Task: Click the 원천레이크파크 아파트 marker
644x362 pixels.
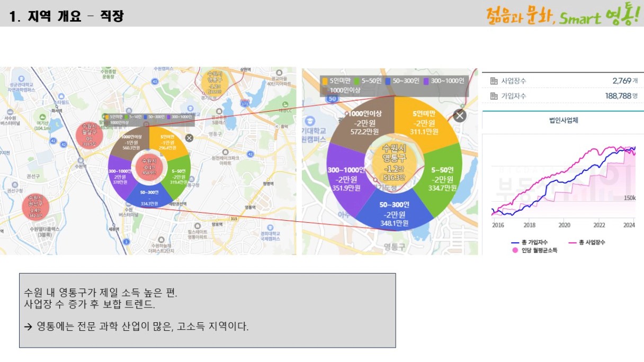Action: 226,152
